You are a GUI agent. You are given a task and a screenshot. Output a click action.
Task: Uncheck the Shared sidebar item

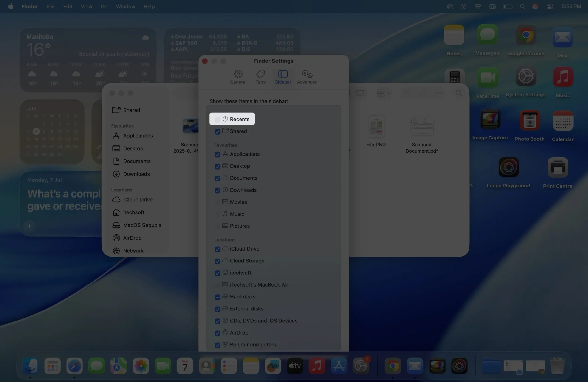pyautogui.click(x=218, y=132)
